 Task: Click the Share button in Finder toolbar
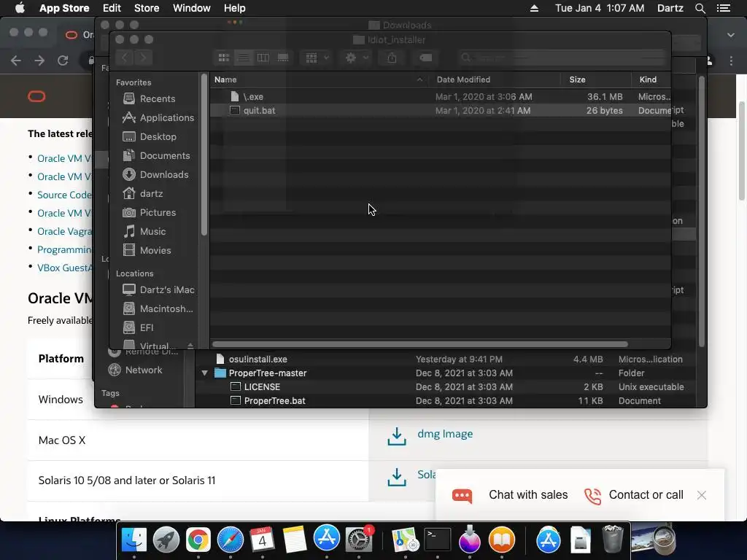392,58
